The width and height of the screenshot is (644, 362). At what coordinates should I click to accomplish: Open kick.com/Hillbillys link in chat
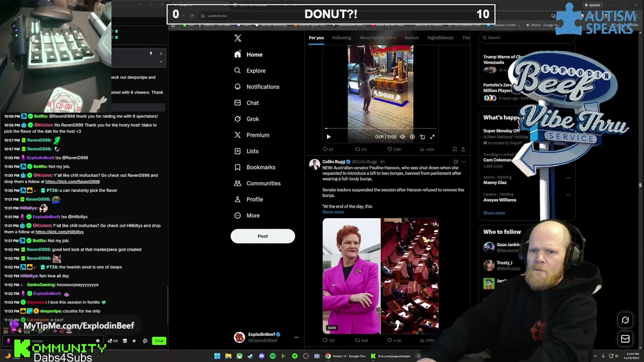59,232
